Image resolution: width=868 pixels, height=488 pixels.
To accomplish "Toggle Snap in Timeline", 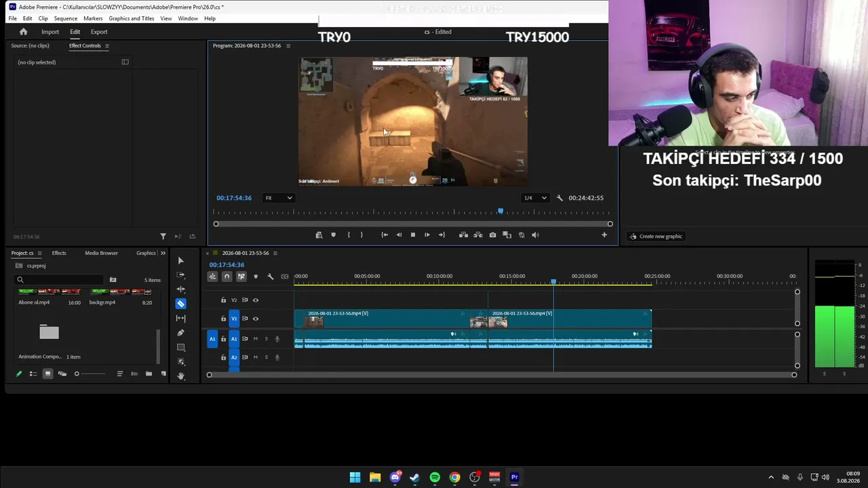I will point(226,277).
